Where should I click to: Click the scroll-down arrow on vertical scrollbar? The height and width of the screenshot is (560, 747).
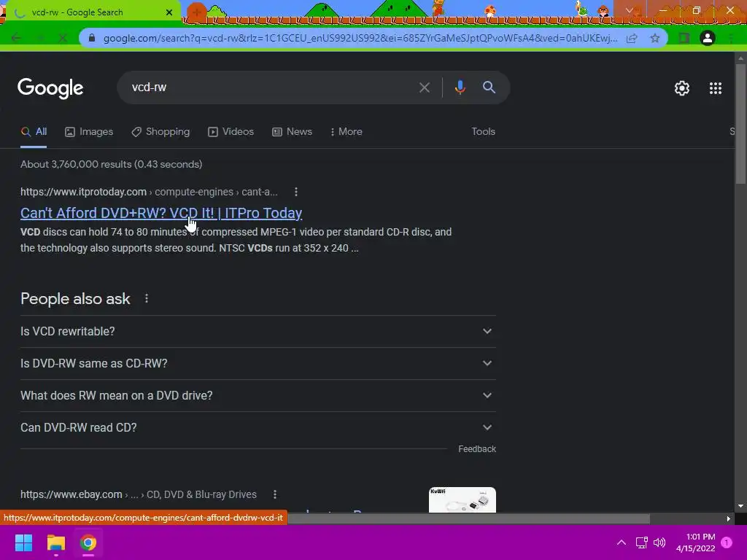click(740, 506)
